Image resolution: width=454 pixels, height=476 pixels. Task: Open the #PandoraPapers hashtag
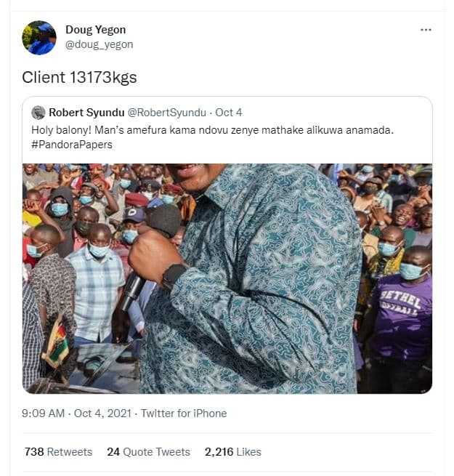(72, 144)
